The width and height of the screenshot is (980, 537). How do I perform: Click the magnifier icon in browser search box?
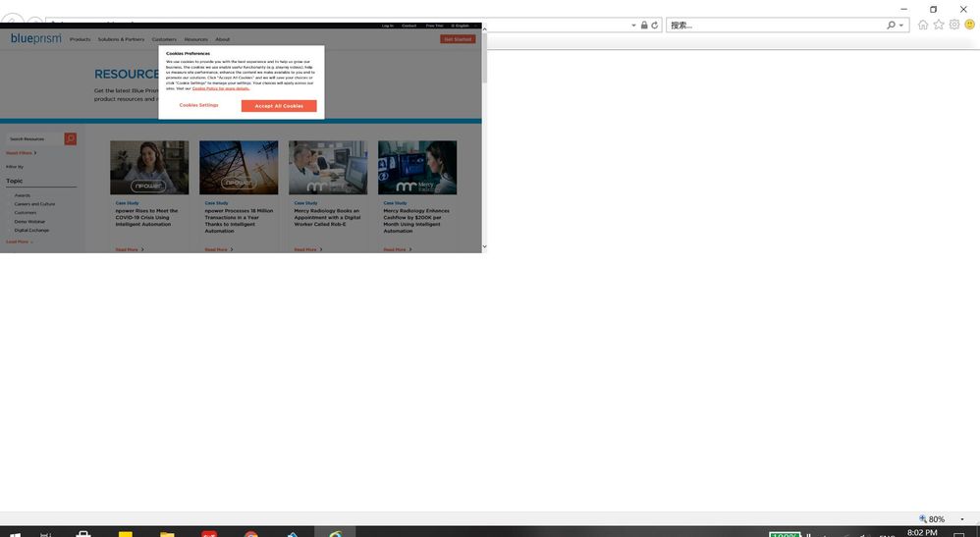point(891,25)
